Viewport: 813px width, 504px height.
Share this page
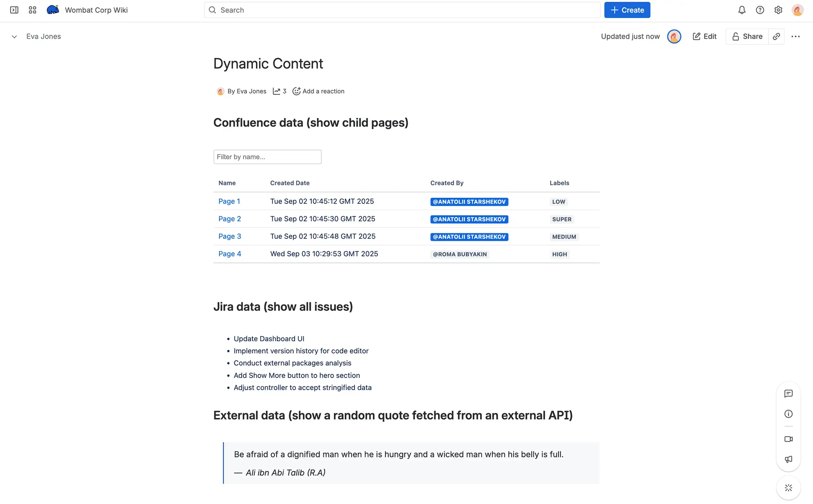click(747, 36)
